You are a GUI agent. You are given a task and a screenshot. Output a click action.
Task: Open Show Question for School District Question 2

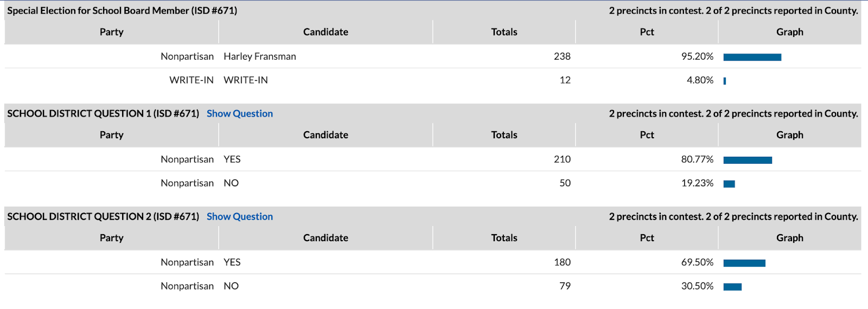[x=239, y=216]
